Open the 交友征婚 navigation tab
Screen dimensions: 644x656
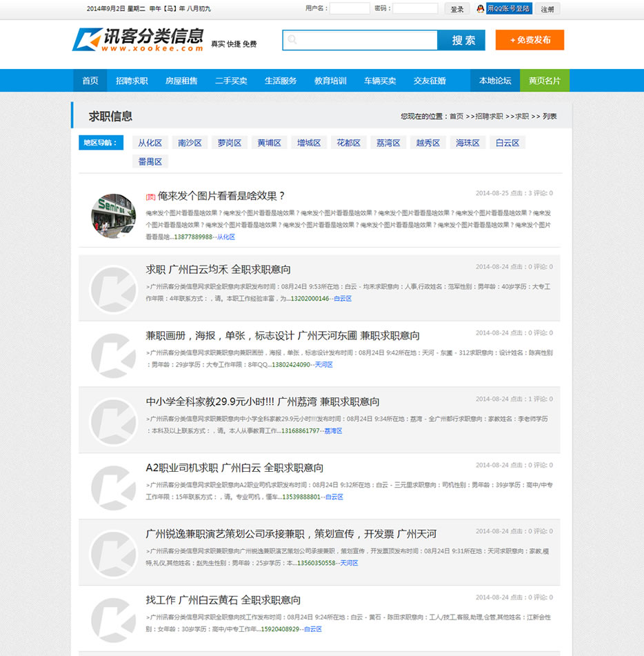(430, 80)
